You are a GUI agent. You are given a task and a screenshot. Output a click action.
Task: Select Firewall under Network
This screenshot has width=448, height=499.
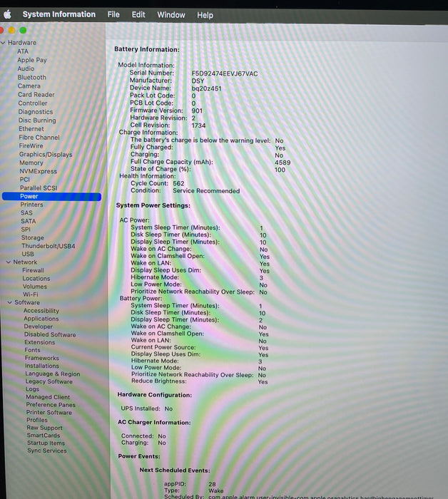(33, 270)
